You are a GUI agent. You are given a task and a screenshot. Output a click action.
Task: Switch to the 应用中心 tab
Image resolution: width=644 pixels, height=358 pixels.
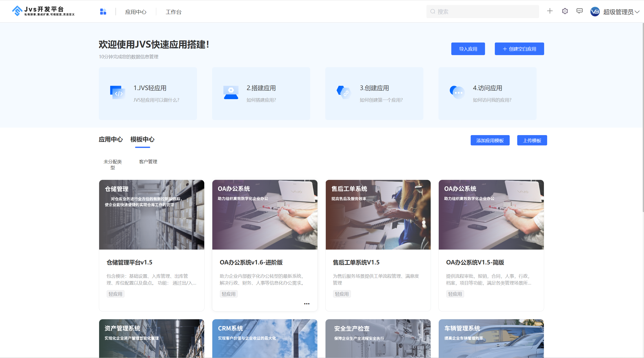111,139
